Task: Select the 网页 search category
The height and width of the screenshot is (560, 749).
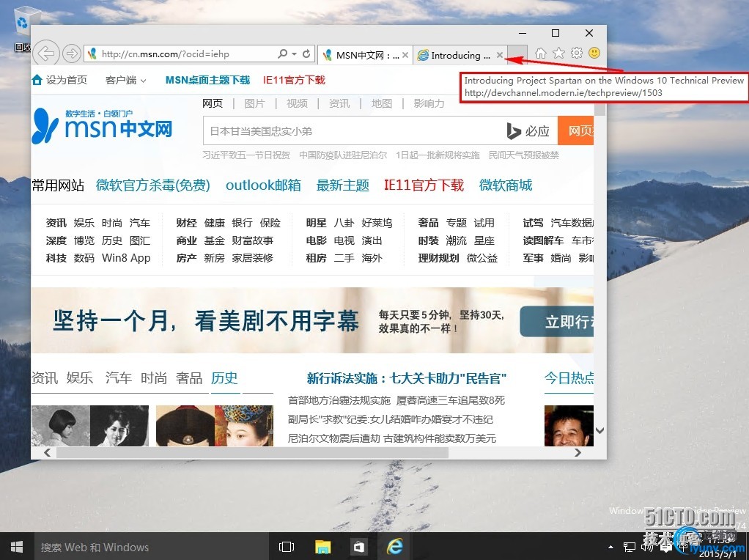Action: [x=213, y=103]
